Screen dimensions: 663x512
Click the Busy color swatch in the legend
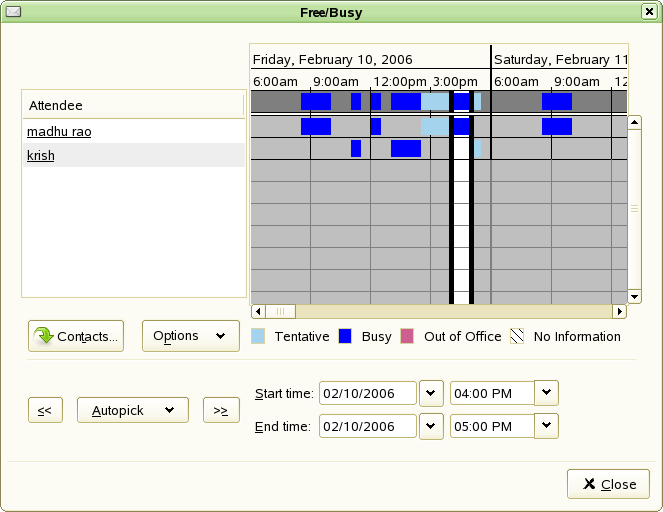coord(346,337)
